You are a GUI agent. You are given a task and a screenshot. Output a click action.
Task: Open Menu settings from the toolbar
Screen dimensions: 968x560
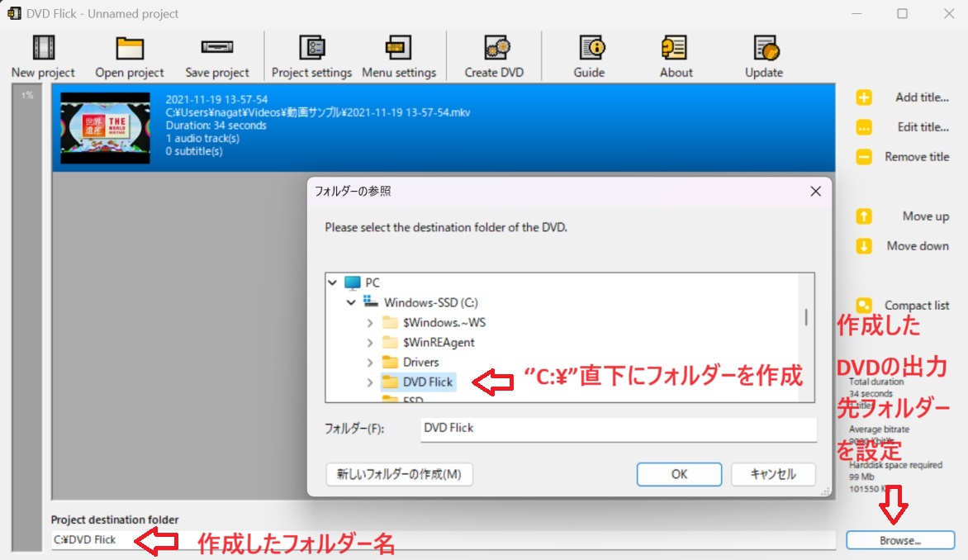point(399,57)
